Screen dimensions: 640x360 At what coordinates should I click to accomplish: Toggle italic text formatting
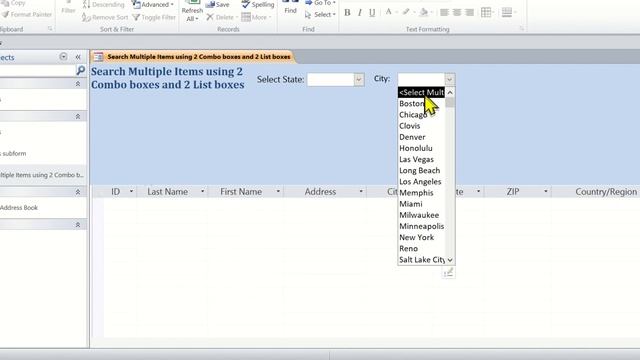point(360,13)
